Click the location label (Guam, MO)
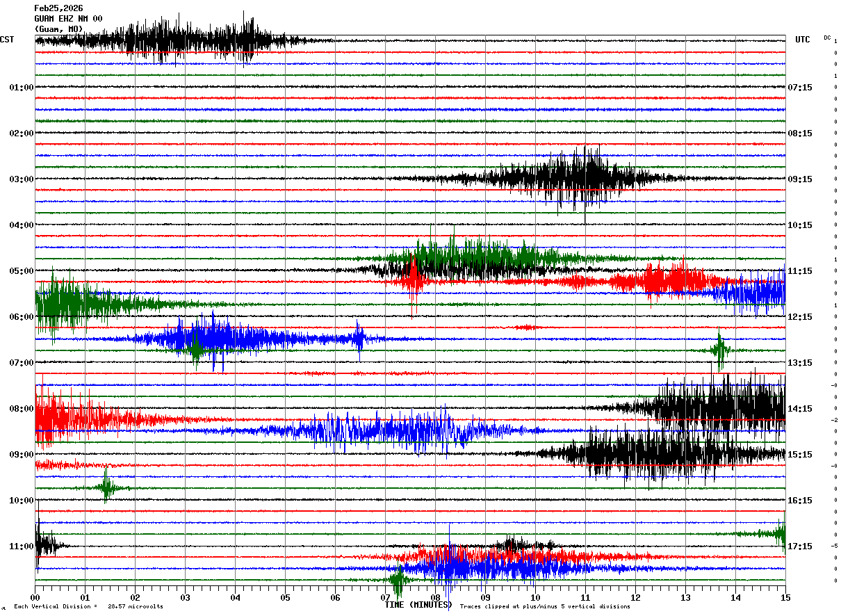Viewport: 841px width, 616px height. [x=58, y=29]
